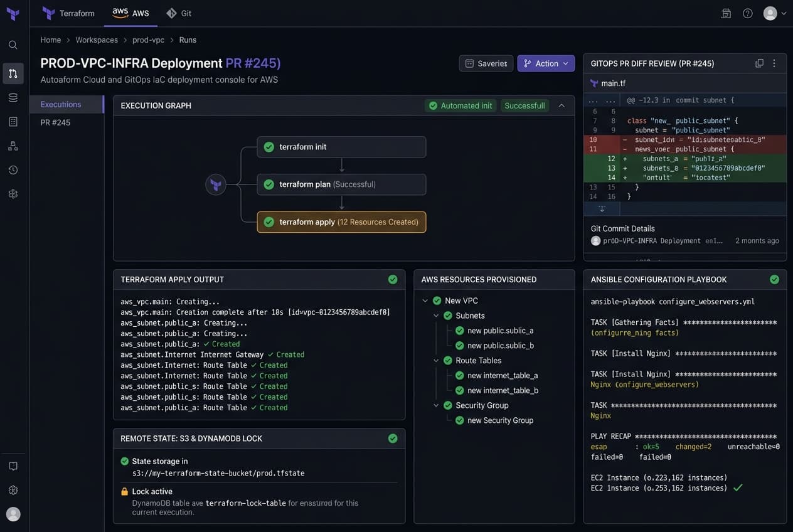The width and height of the screenshot is (793, 532).
Task: Open the bookmark icon near sidebar bottom
Action: click(x=13, y=466)
